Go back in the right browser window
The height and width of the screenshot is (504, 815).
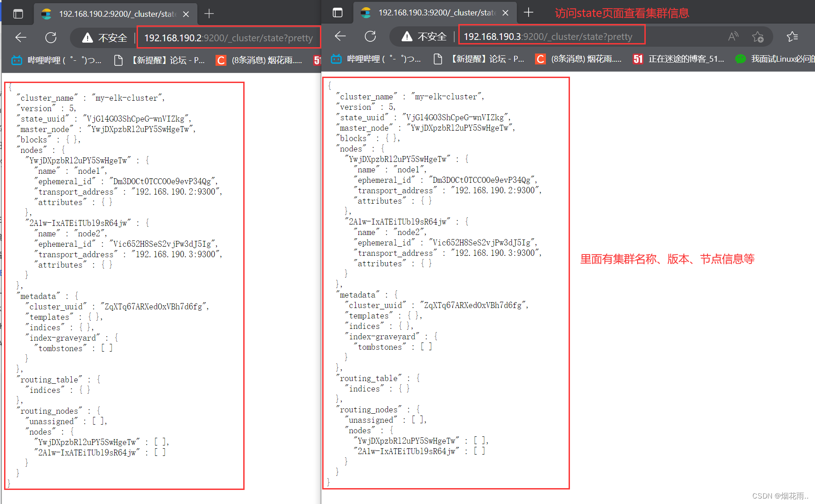click(x=340, y=36)
